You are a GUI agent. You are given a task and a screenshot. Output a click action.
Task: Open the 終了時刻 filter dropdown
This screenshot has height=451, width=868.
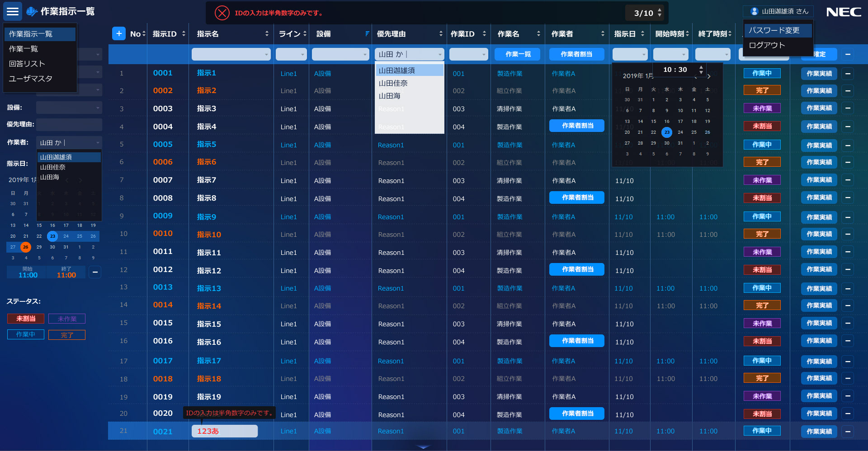coord(713,54)
